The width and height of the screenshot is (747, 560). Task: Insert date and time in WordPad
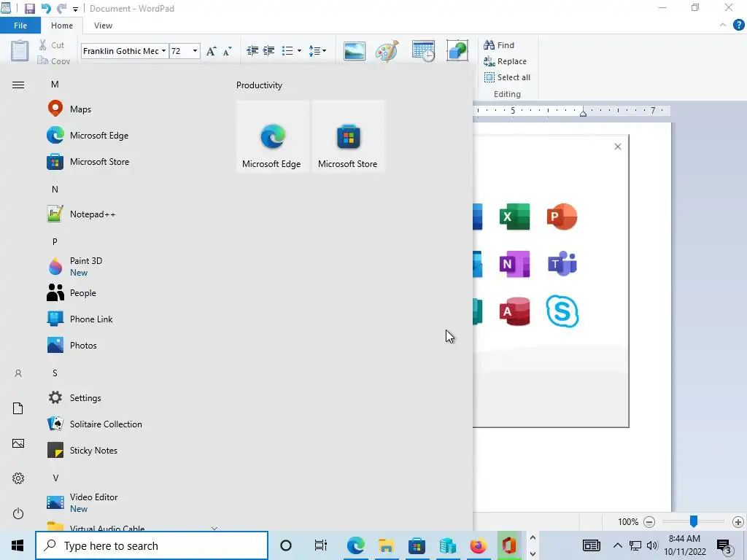click(x=423, y=51)
